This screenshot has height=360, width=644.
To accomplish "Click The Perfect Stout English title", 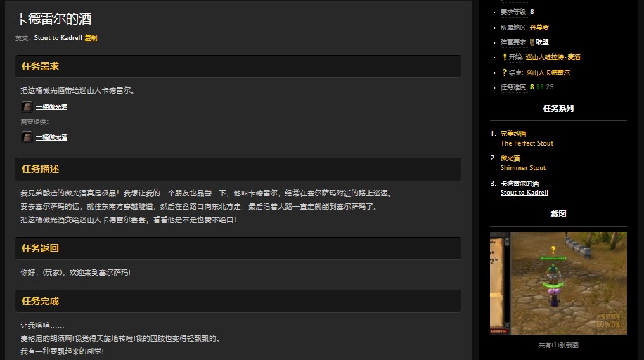I will (x=527, y=143).
